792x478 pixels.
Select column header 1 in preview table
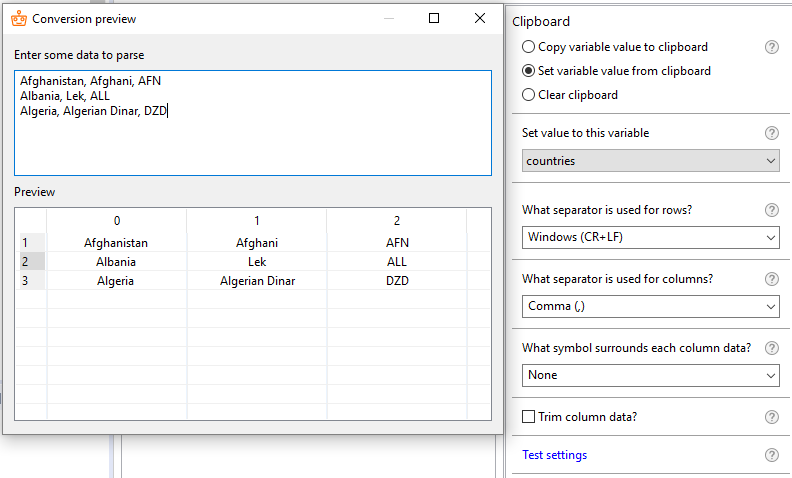pos(257,221)
